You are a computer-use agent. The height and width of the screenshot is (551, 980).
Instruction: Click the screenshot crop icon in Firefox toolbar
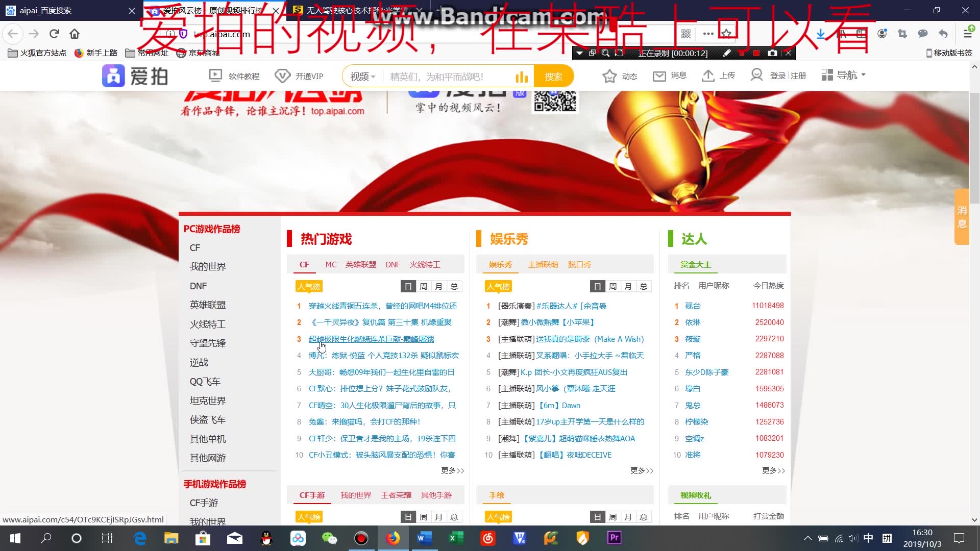coord(902,34)
